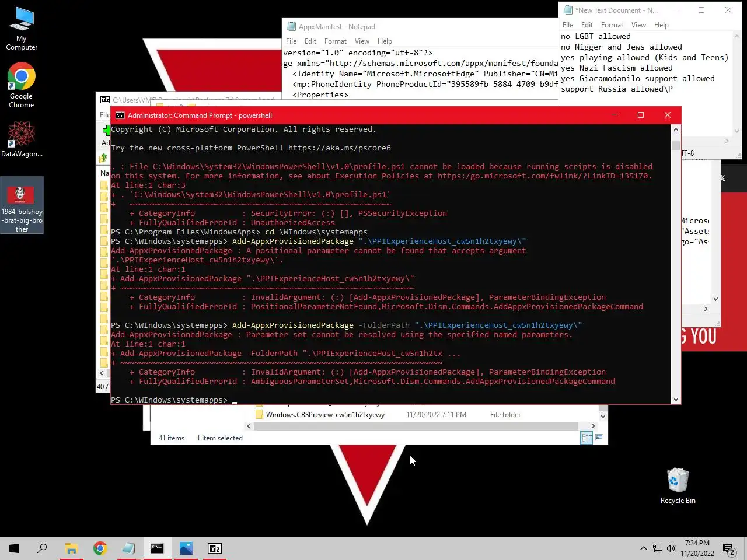
Task: Open the taskbar clock showing 7:34 PM
Action: coord(697,548)
